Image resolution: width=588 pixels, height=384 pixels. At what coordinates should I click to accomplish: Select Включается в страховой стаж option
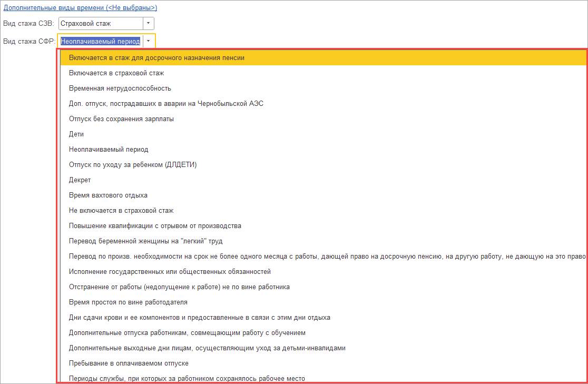[324, 73]
